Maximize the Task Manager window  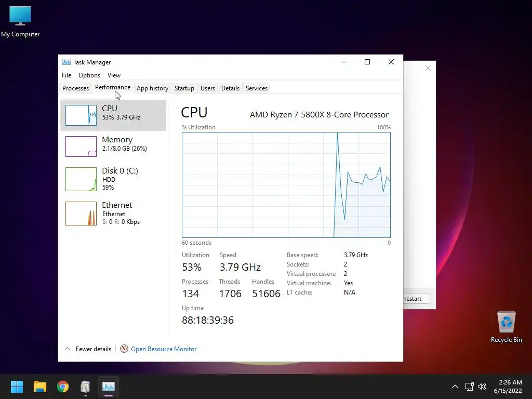[367, 62]
